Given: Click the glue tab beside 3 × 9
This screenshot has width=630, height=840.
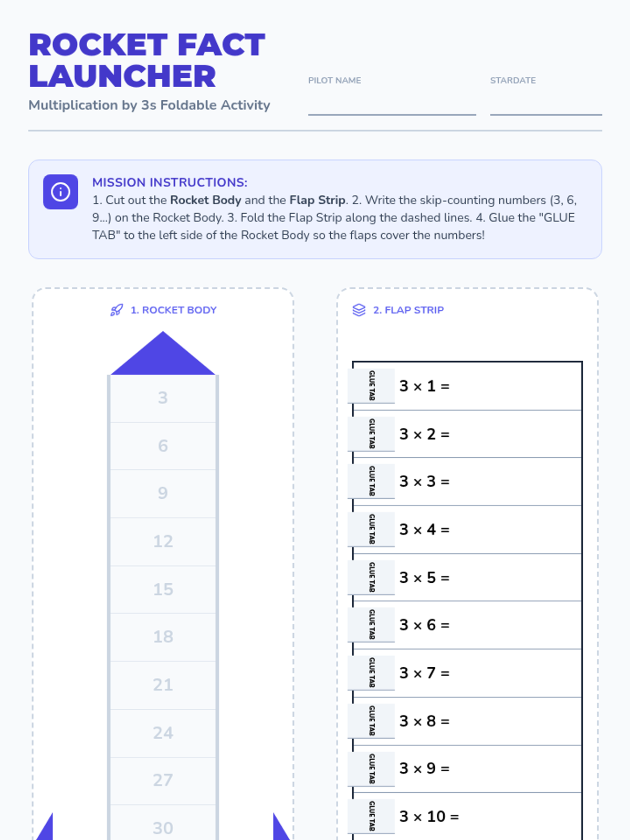Looking at the screenshot, I should tap(371, 769).
